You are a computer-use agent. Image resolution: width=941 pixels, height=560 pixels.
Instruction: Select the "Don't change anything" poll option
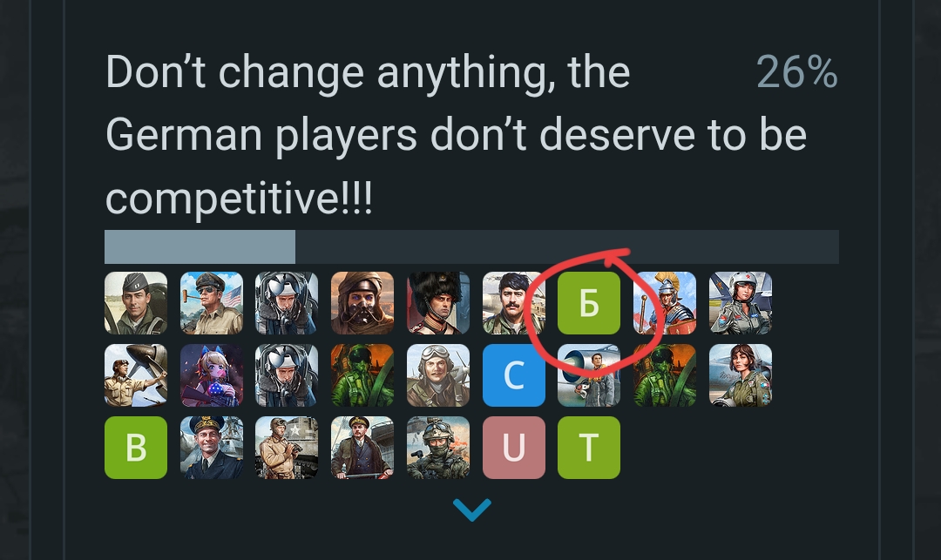456,135
